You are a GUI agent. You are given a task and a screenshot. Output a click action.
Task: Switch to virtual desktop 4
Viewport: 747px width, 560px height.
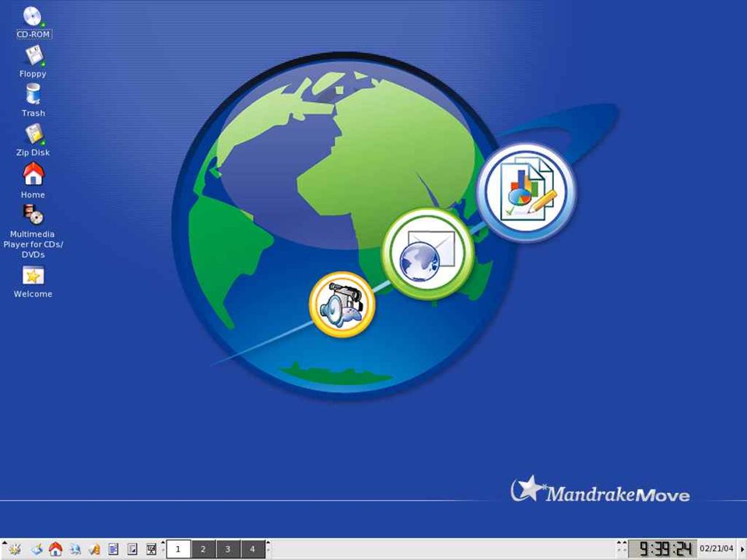(253, 549)
